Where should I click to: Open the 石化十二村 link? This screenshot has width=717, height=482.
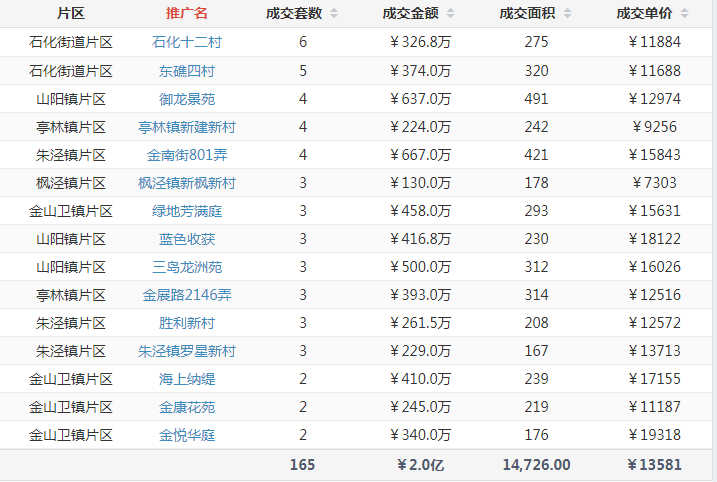(x=187, y=42)
